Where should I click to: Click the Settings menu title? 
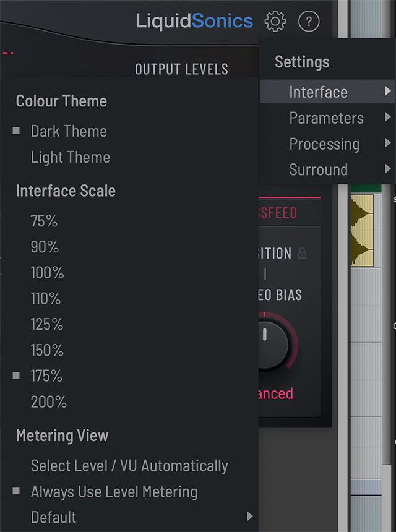(302, 62)
